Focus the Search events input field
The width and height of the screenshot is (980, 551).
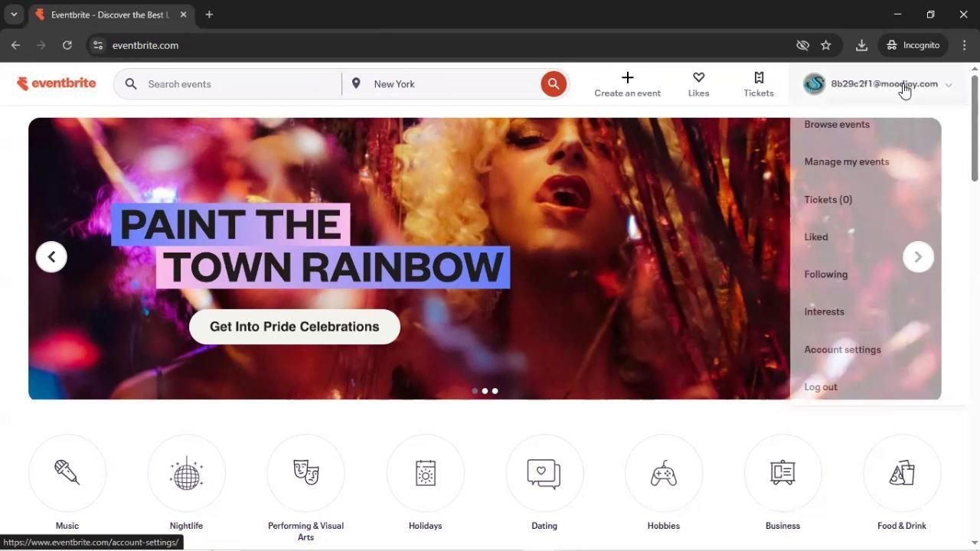pyautogui.click(x=237, y=84)
